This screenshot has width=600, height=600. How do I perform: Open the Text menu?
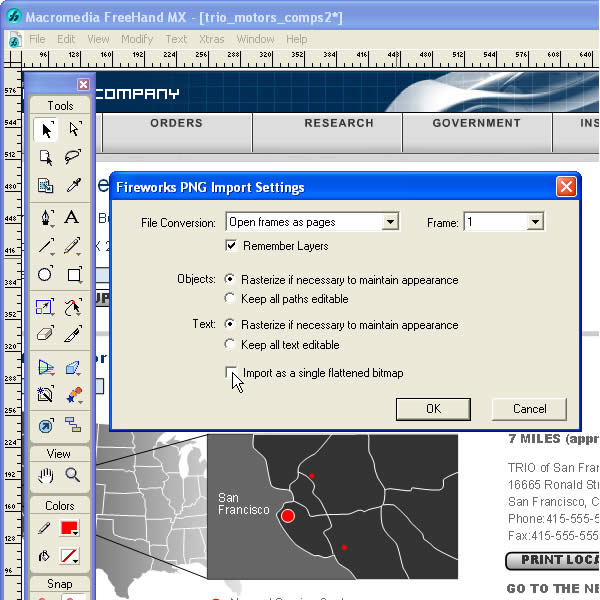point(176,39)
